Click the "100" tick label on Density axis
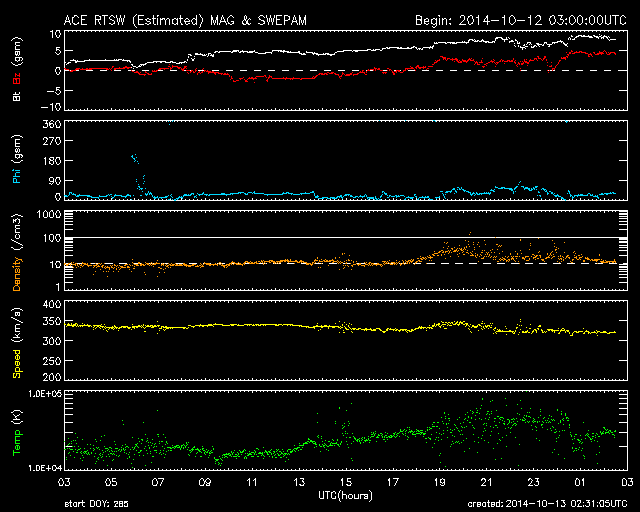This screenshot has height=512, width=640. pos(51,238)
